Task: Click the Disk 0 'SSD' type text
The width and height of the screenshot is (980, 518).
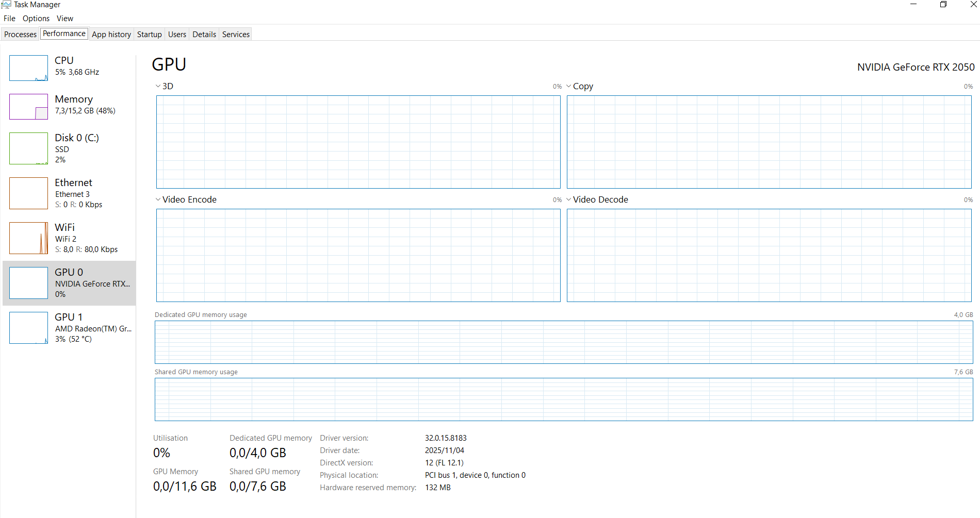Action: [x=62, y=149]
